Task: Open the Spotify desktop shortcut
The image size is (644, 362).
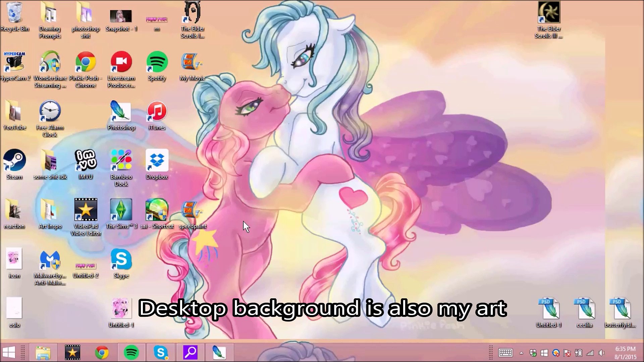Action: pyautogui.click(x=157, y=63)
